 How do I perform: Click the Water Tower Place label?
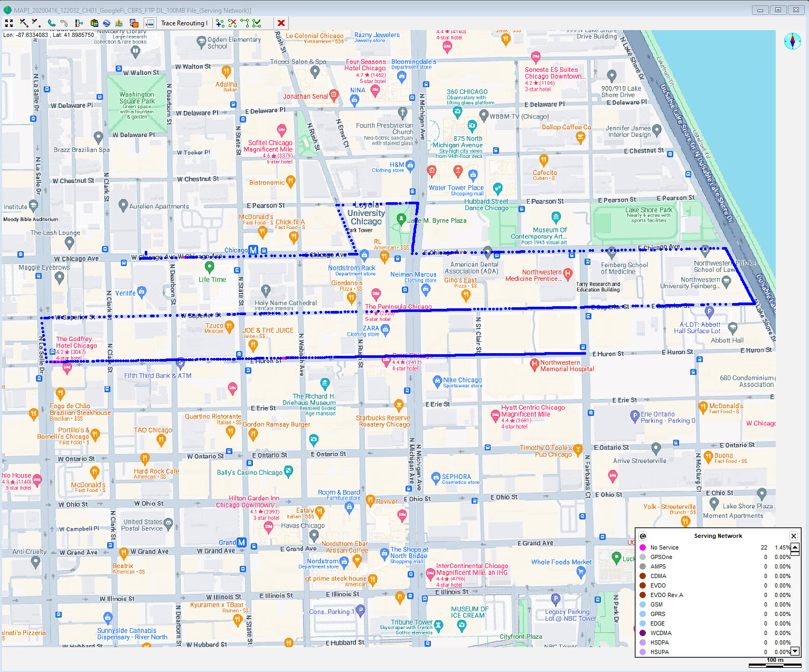point(456,187)
